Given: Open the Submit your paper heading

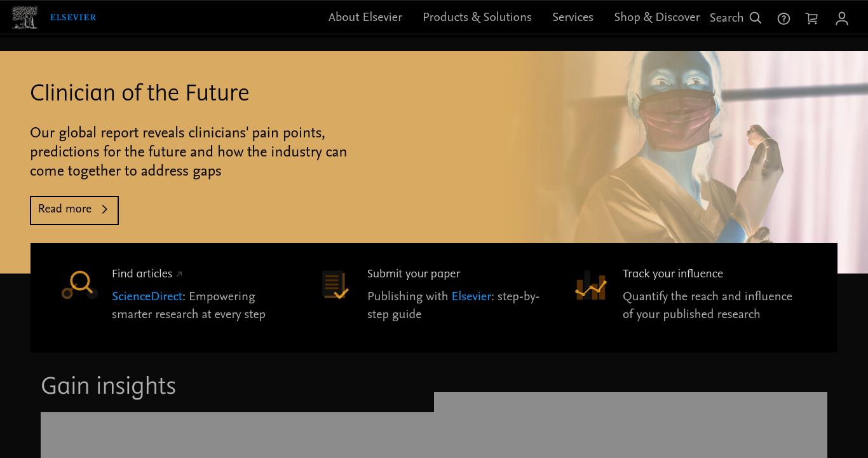Looking at the screenshot, I should click(x=414, y=274).
